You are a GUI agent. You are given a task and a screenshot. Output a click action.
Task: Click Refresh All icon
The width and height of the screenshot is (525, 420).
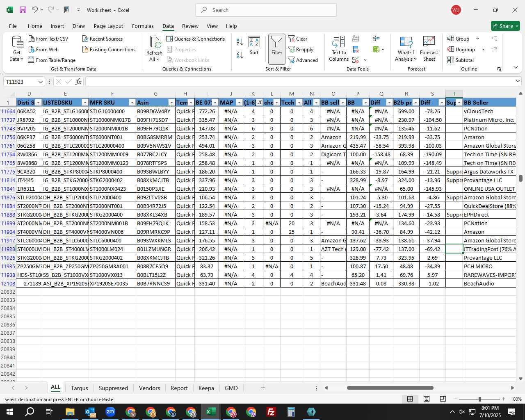point(155,42)
